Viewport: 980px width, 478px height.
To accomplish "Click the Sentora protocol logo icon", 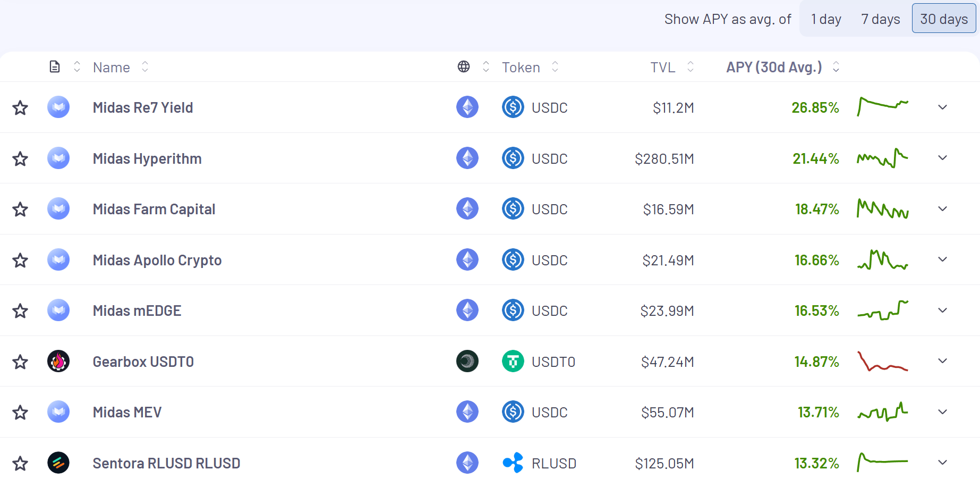I will click(x=58, y=463).
